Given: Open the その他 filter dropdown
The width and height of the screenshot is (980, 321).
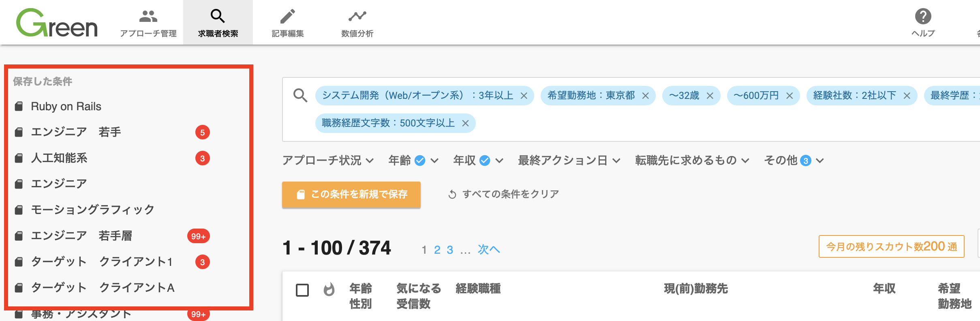Looking at the screenshot, I should [794, 160].
